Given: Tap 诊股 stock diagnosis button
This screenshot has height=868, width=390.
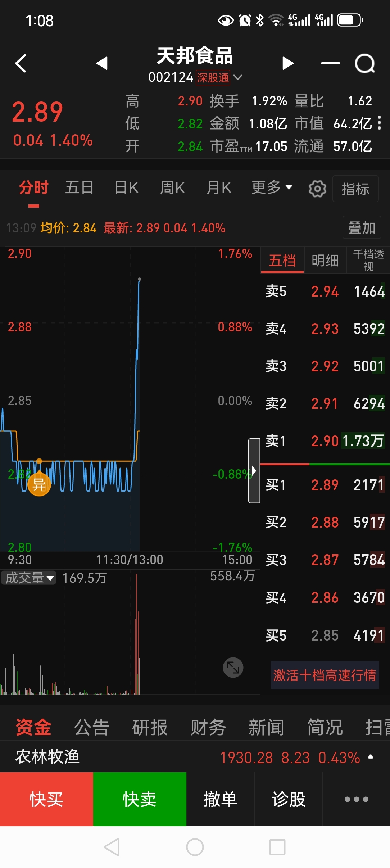Looking at the screenshot, I should point(289,799).
